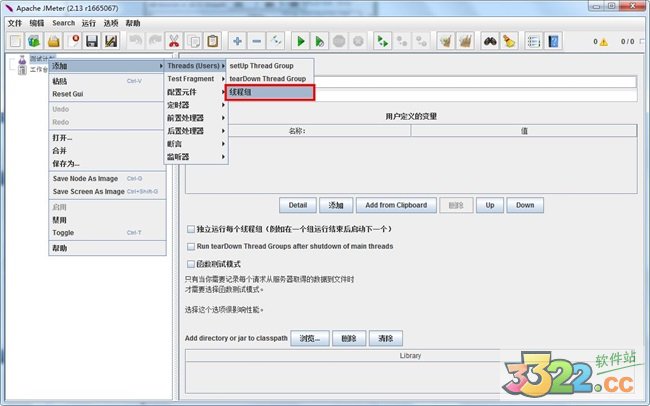Click the Up button
Image resolution: width=650 pixels, height=406 pixels.
point(490,205)
